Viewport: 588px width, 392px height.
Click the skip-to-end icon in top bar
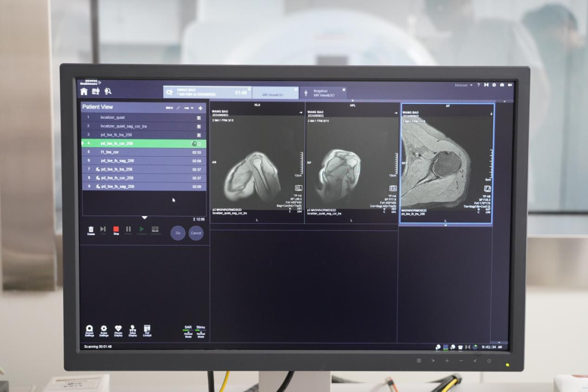486,85
